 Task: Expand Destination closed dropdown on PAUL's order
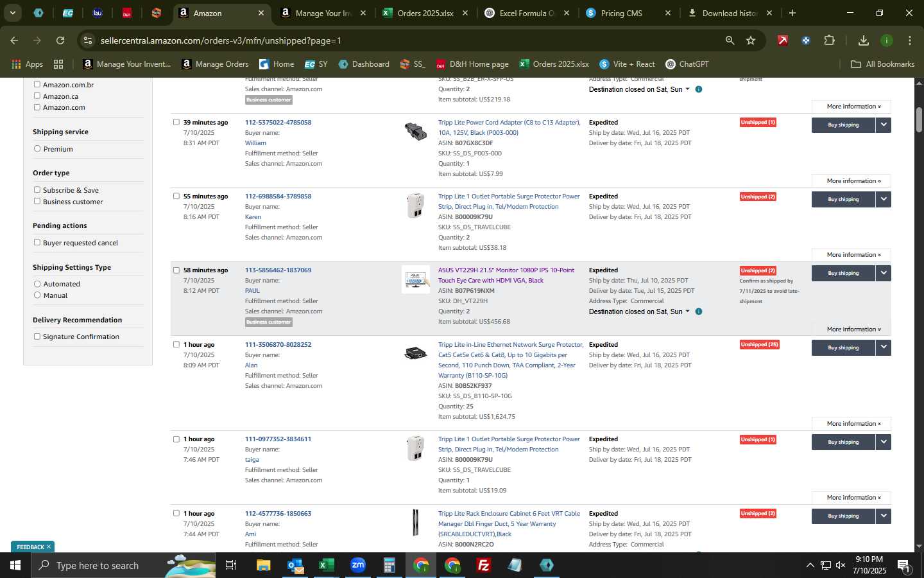639,311
